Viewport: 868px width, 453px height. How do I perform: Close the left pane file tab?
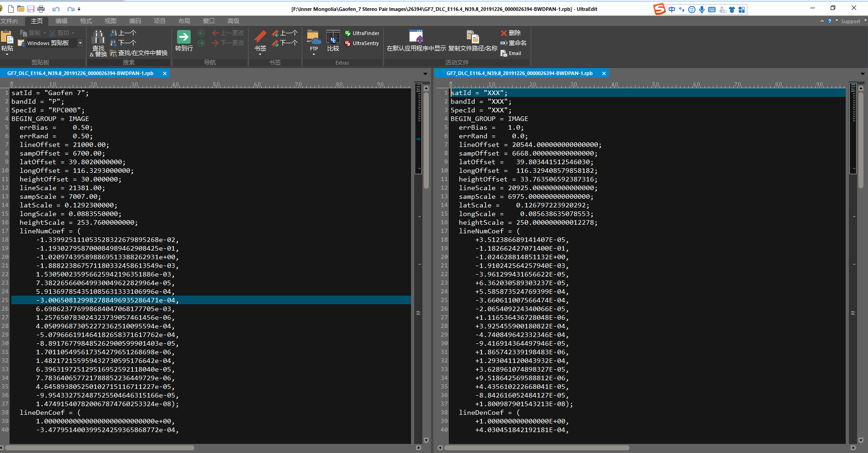[165, 73]
